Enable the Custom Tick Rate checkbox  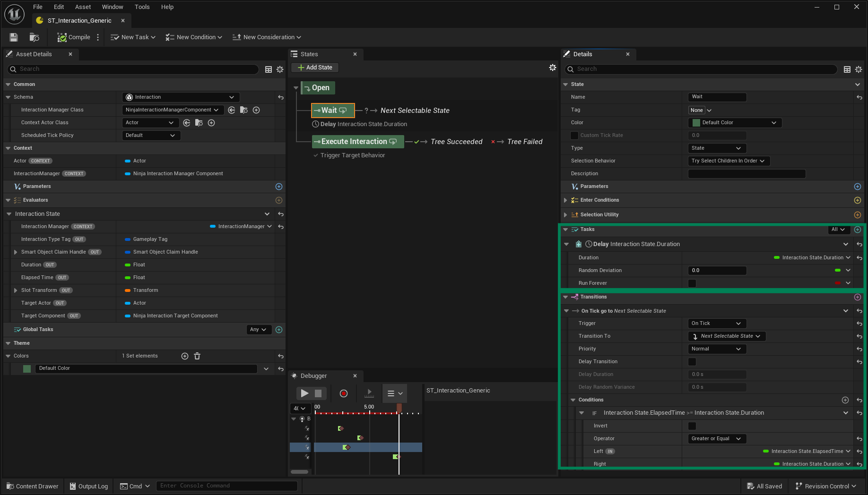tap(574, 136)
